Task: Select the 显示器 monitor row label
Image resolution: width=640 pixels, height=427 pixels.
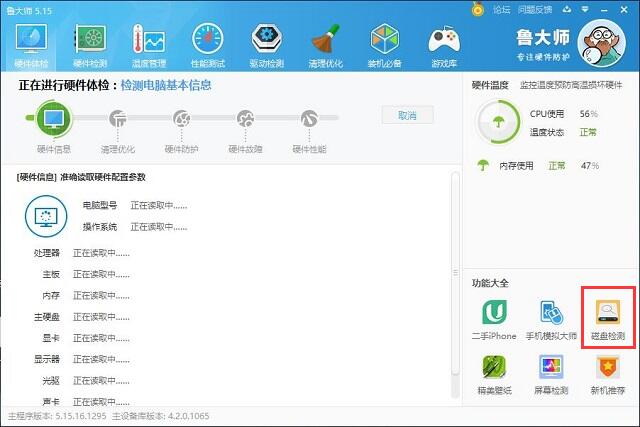Action: (47, 359)
